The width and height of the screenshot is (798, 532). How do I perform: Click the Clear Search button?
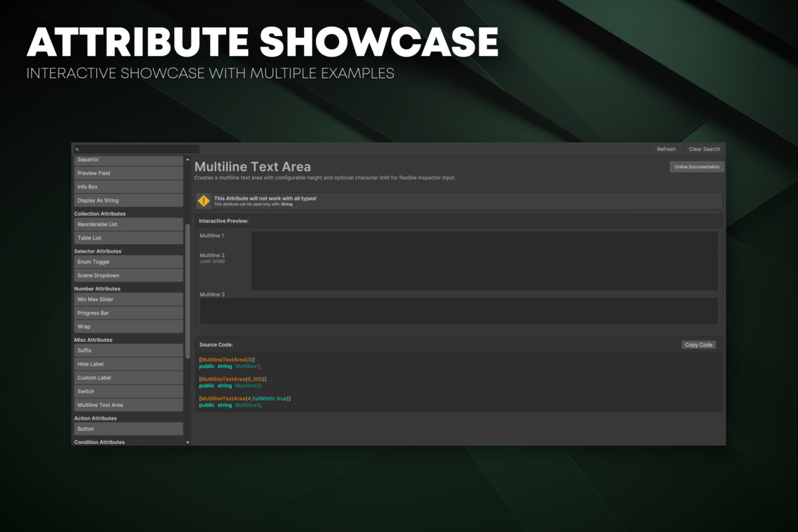click(x=704, y=149)
